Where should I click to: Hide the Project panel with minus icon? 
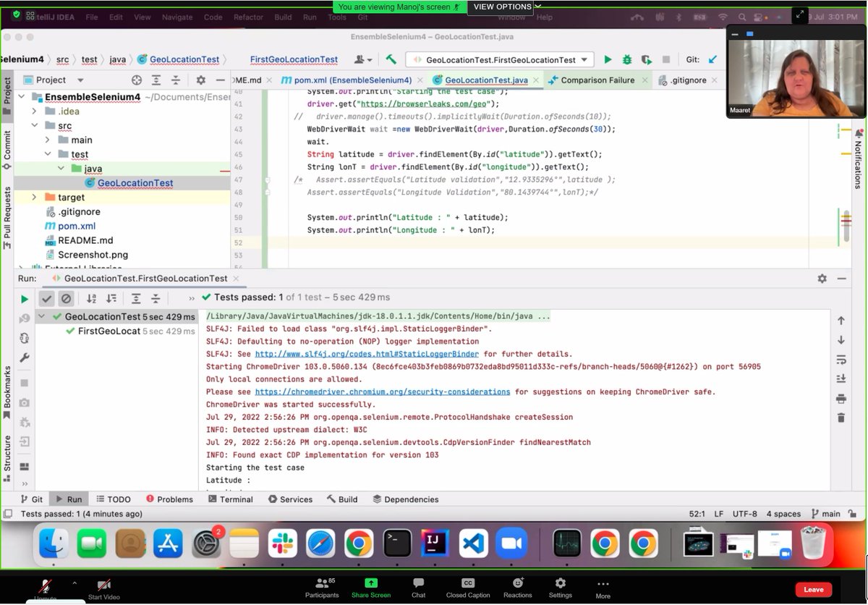[x=219, y=80]
